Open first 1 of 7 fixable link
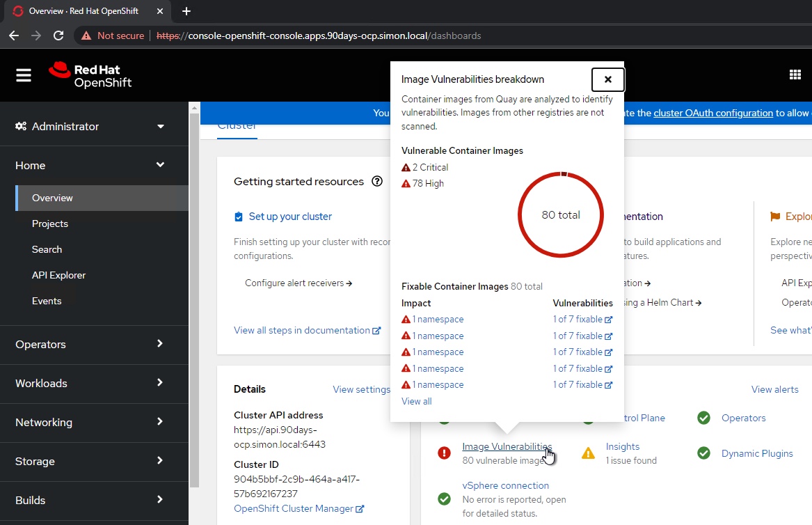Viewport: 812px width, 525px height. pos(582,320)
